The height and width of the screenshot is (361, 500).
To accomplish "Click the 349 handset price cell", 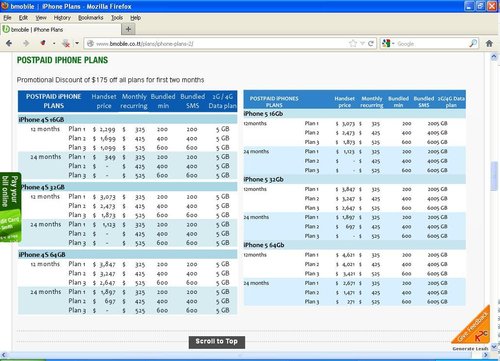I will (x=110, y=157).
